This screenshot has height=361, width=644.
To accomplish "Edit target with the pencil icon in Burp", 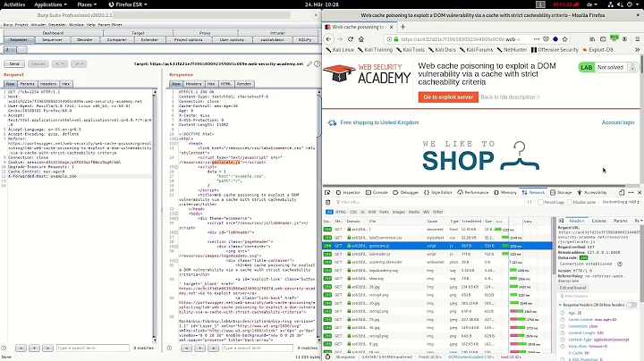I will 309,64.
